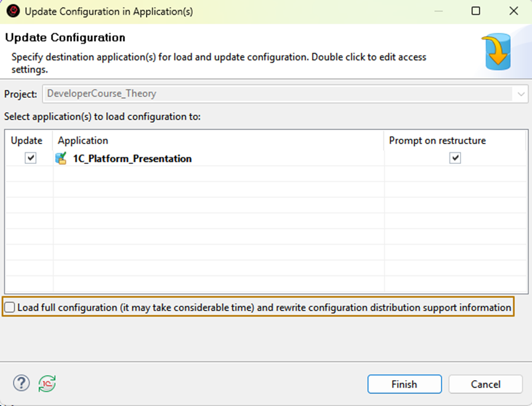Screen dimensions: 532x406
Task: Select the 1C_Platform_Presentation application name
Action: point(132,158)
